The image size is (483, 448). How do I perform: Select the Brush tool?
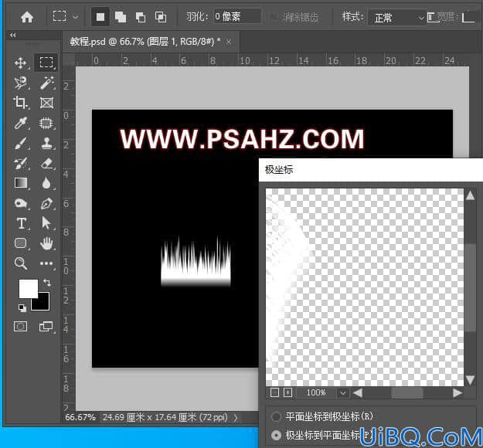click(20, 143)
